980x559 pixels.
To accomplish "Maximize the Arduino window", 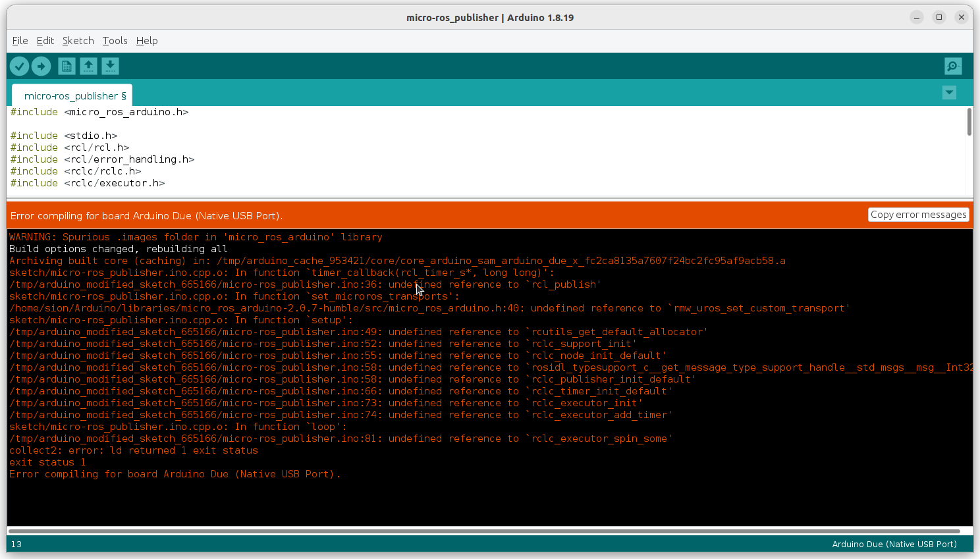I will tap(939, 17).
